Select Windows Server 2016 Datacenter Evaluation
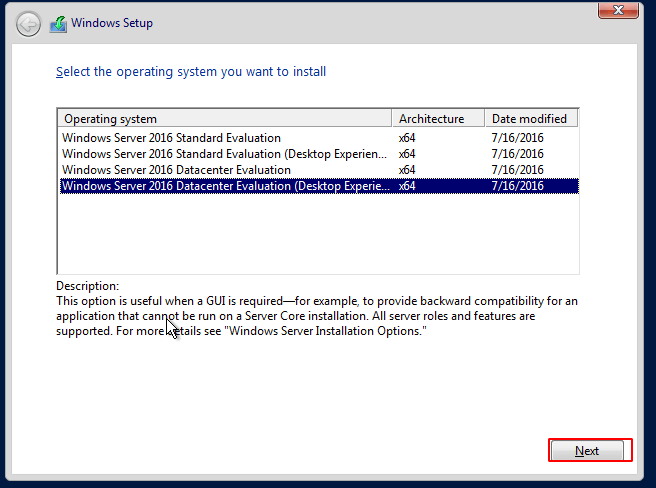 point(176,170)
